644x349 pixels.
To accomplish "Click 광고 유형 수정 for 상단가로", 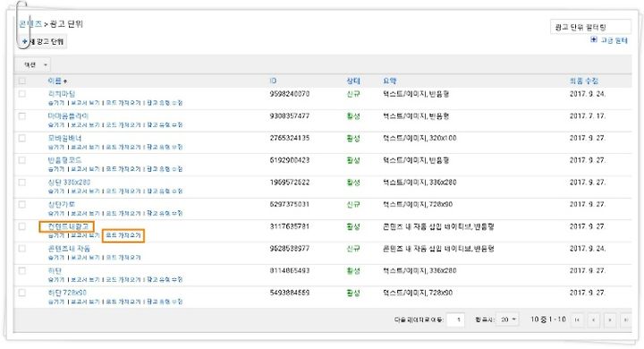I will (x=165, y=213).
